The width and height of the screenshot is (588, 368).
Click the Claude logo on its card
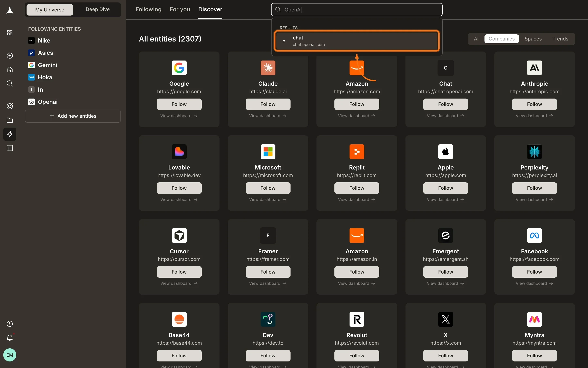(x=268, y=68)
